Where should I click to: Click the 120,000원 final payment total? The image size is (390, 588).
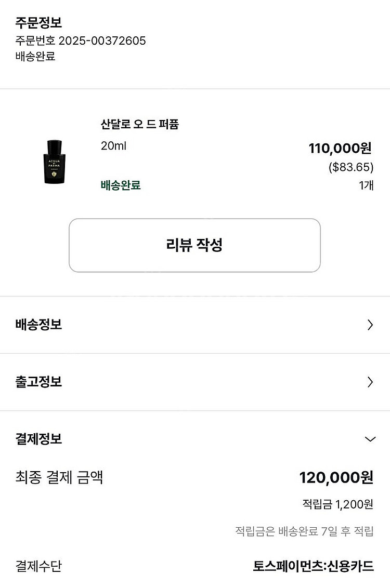click(336, 478)
